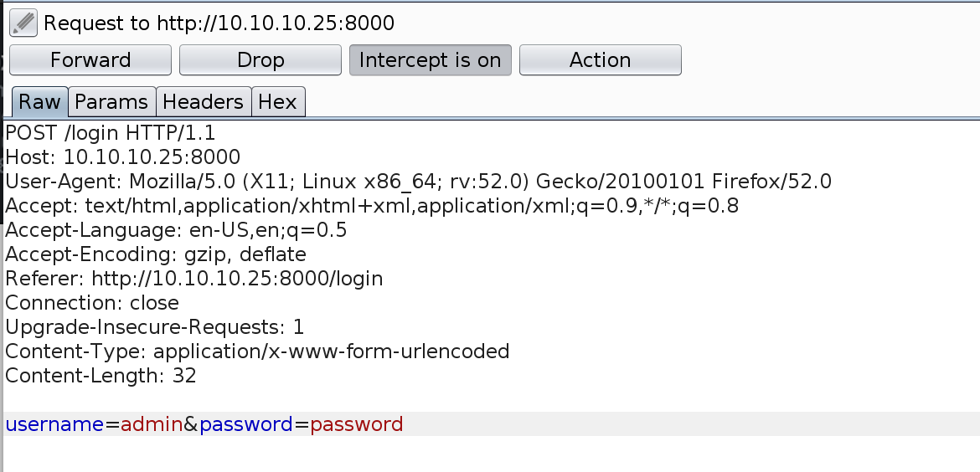Switch to the Headers tab
This screenshot has width=980, height=472.
(x=204, y=102)
